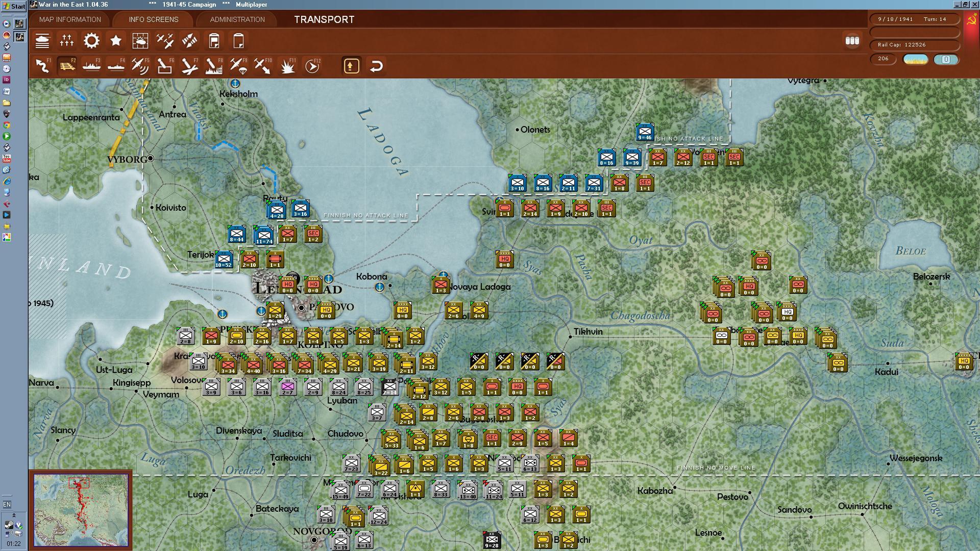
Task: Open the Production gear icon
Action: coord(91,41)
